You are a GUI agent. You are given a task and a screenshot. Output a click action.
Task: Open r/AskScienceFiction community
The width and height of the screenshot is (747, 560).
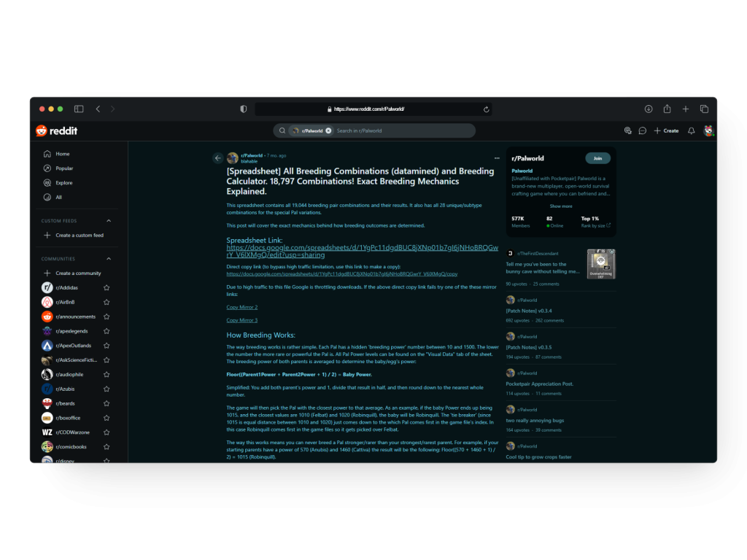pos(76,360)
